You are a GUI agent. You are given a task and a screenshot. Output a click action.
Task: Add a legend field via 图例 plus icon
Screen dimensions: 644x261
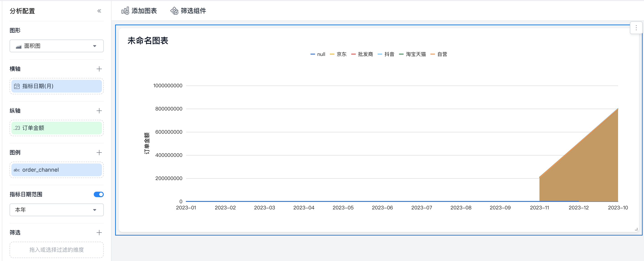(99, 153)
